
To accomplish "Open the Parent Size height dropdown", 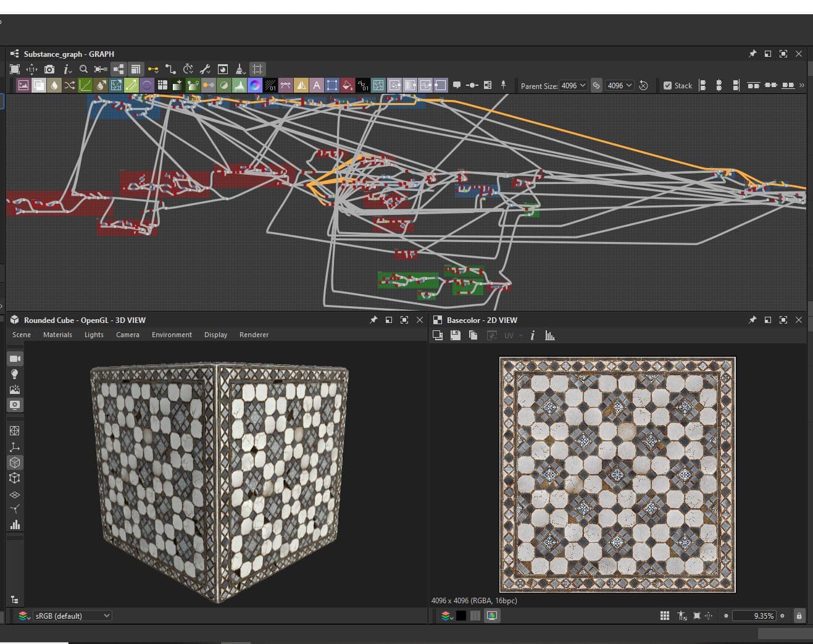I will tap(620, 86).
